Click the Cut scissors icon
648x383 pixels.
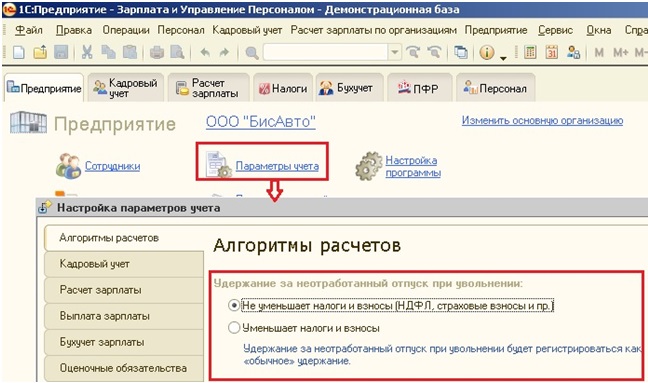[87, 52]
